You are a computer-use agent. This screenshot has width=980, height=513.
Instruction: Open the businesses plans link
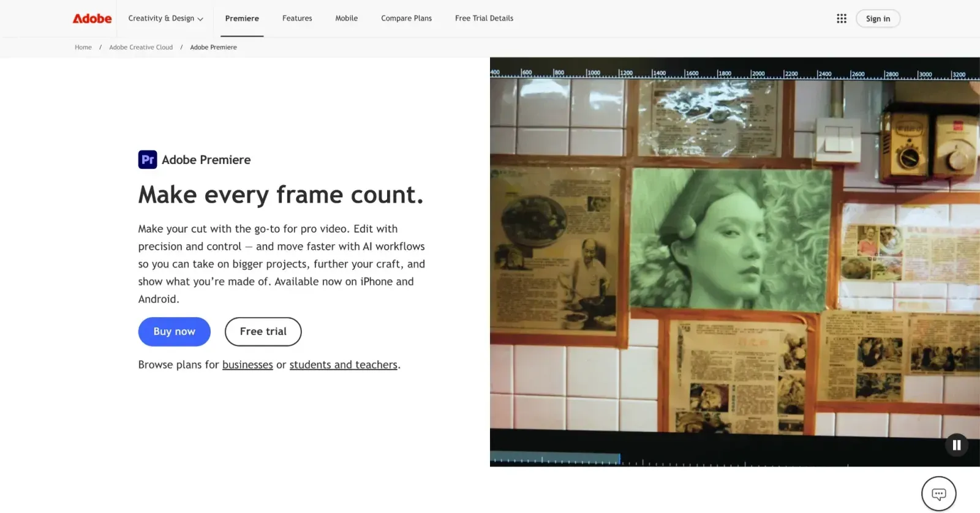click(247, 365)
